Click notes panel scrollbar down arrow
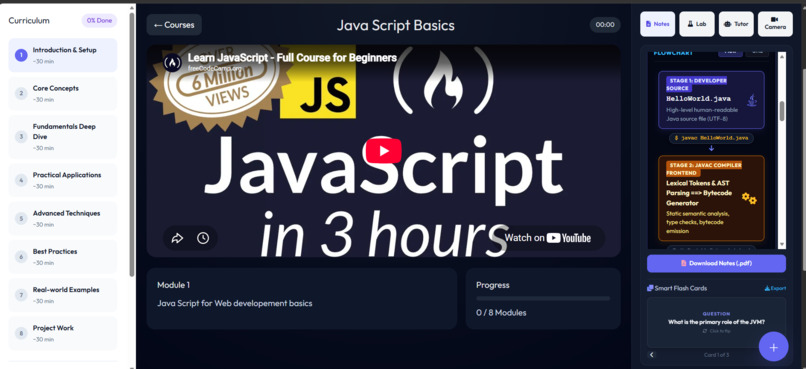806x369 pixels. (x=782, y=245)
